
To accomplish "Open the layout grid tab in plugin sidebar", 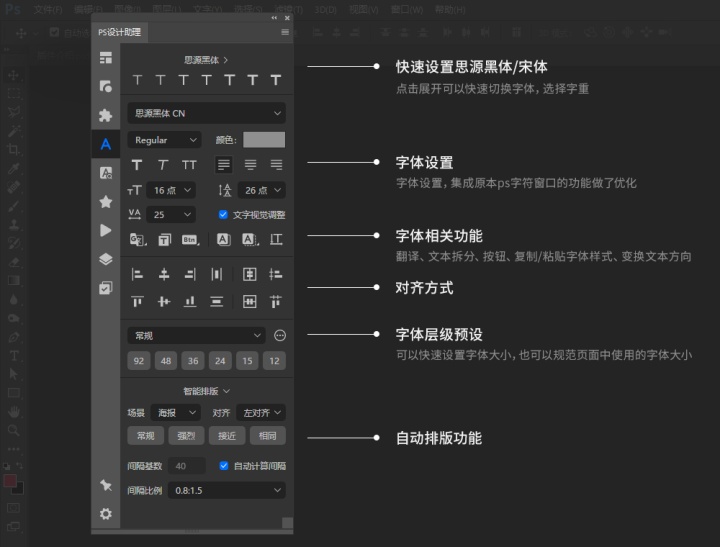I will pyautogui.click(x=106, y=58).
